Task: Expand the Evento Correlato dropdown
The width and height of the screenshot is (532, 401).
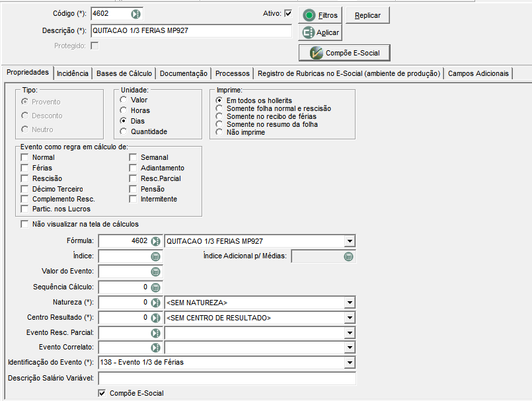Action: coord(350,347)
